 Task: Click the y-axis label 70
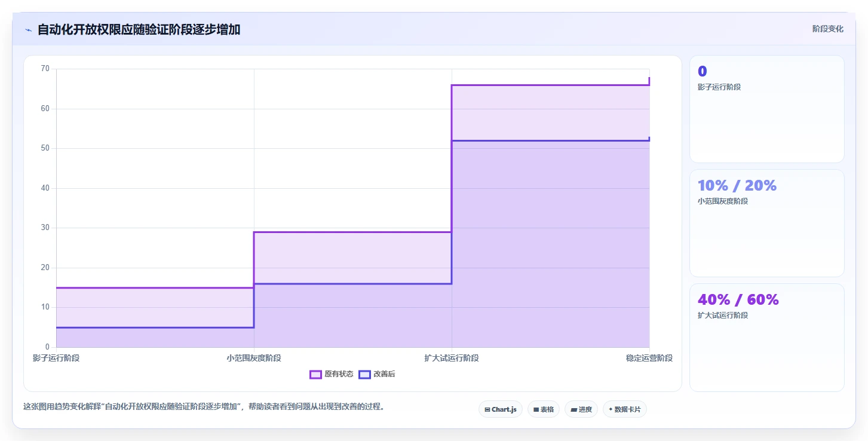45,69
